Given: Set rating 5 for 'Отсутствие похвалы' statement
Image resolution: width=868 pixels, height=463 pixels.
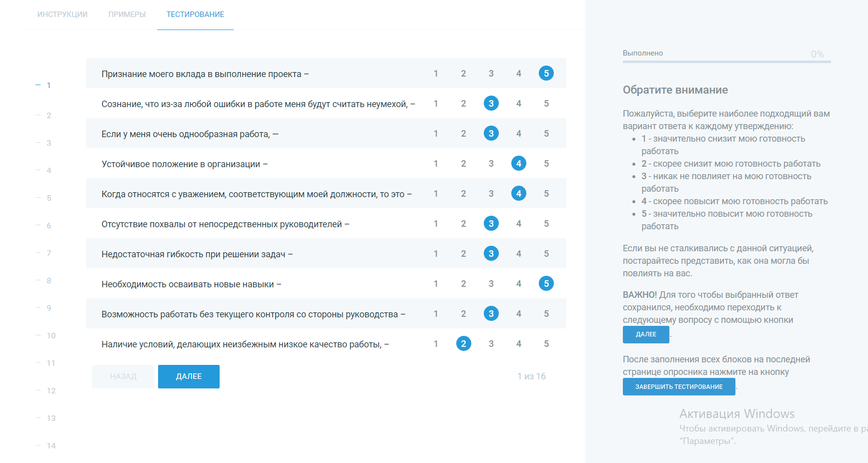Looking at the screenshot, I should pyautogui.click(x=546, y=224).
